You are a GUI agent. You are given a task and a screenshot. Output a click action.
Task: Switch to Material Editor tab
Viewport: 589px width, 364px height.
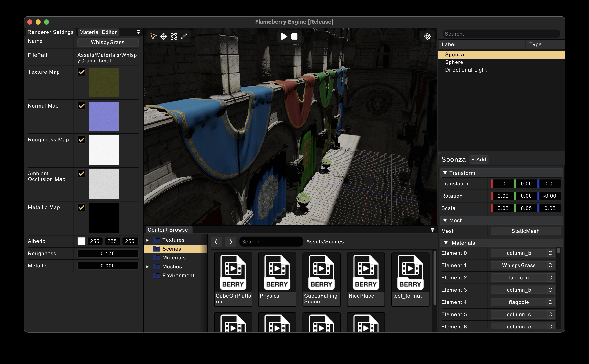coord(98,32)
